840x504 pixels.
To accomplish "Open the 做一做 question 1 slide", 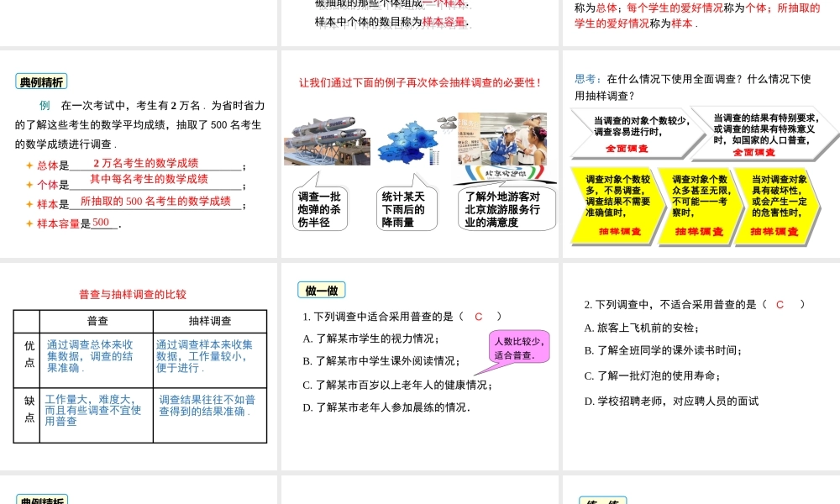I will 420,366.
